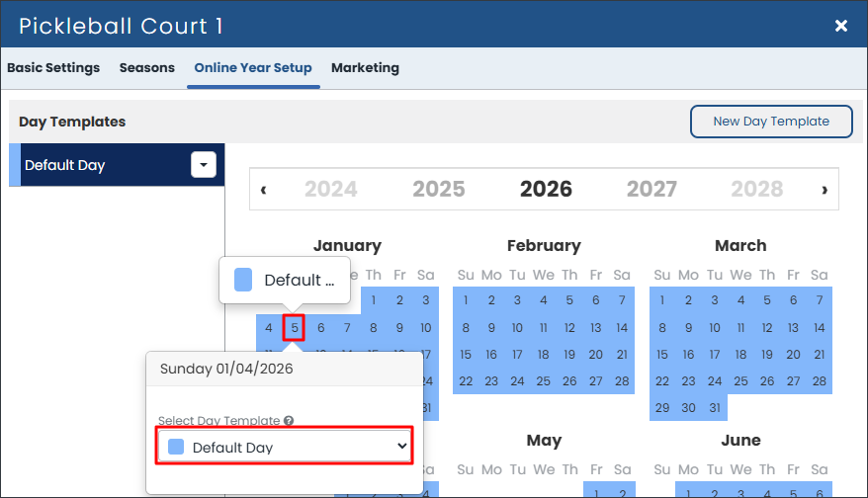Select year 2027 in the year picker
The image size is (868, 498).
(651, 190)
